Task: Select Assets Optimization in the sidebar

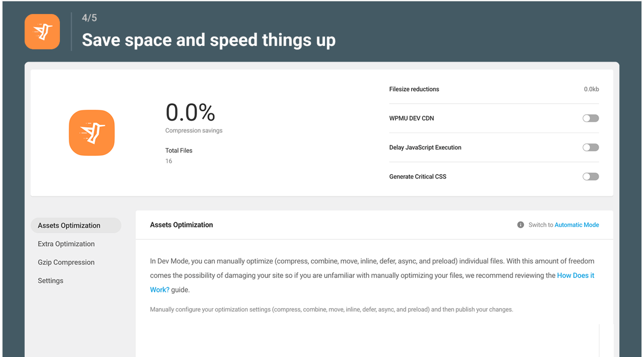Action: coord(69,226)
